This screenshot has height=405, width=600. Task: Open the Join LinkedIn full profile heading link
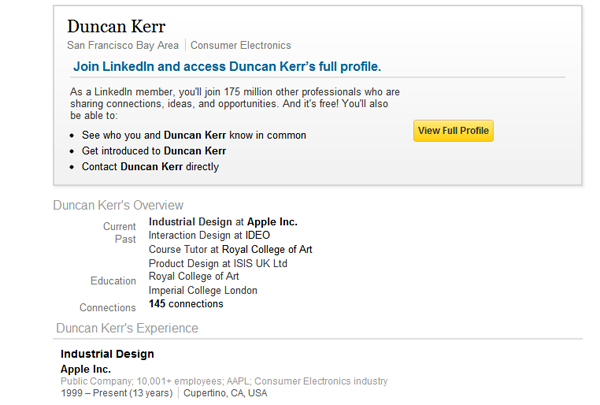click(227, 67)
